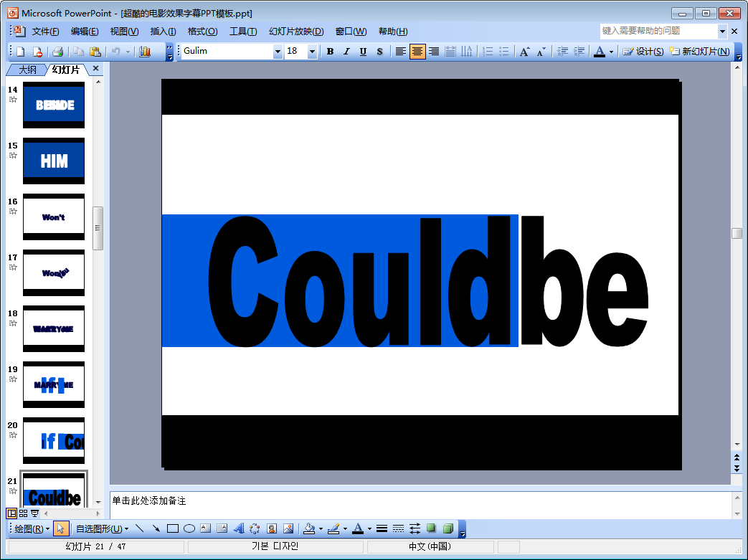Viewport: 748px width, 560px height.
Task: Open the 插入(I) menu
Action: (163, 32)
